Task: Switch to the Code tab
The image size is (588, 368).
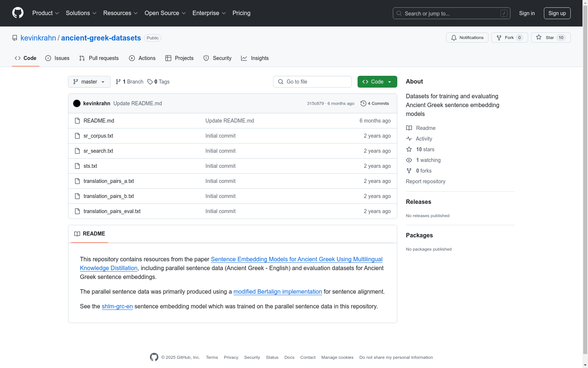Action: [26, 58]
